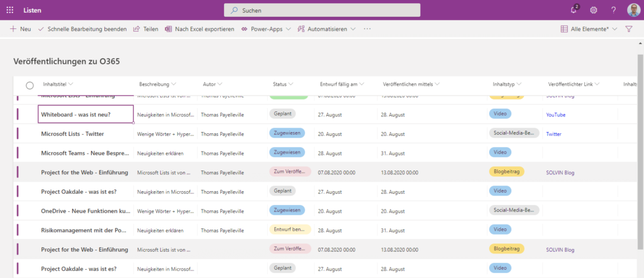Select the Microsoft Lists - Twitter cell

click(x=86, y=133)
